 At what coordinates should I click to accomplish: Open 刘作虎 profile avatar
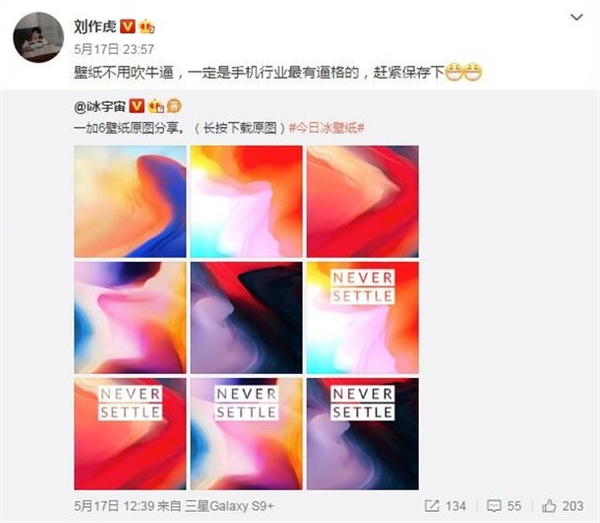(x=38, y=37)
